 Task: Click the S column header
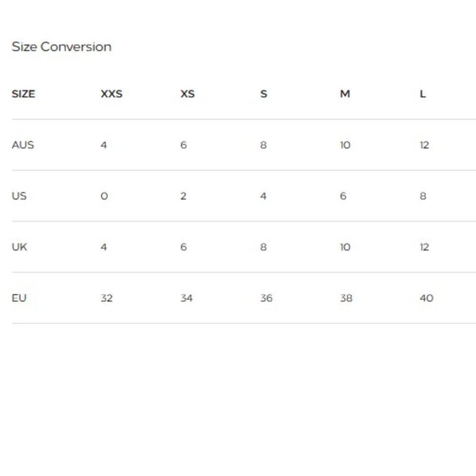point(264,94)
